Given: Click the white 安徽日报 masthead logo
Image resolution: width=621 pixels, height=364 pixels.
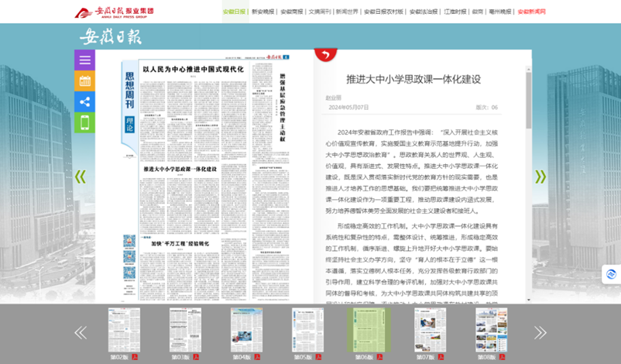Looking at the screenshot, I should (x=111, y=37).
